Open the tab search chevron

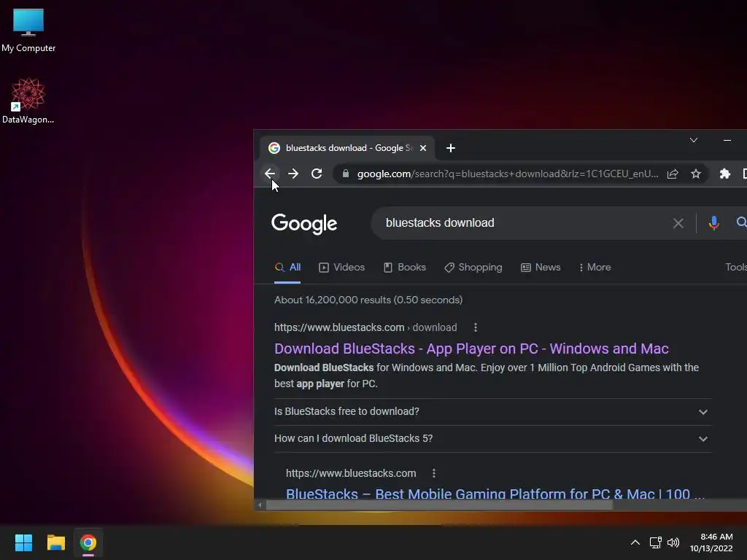click(x=694, y=140)
